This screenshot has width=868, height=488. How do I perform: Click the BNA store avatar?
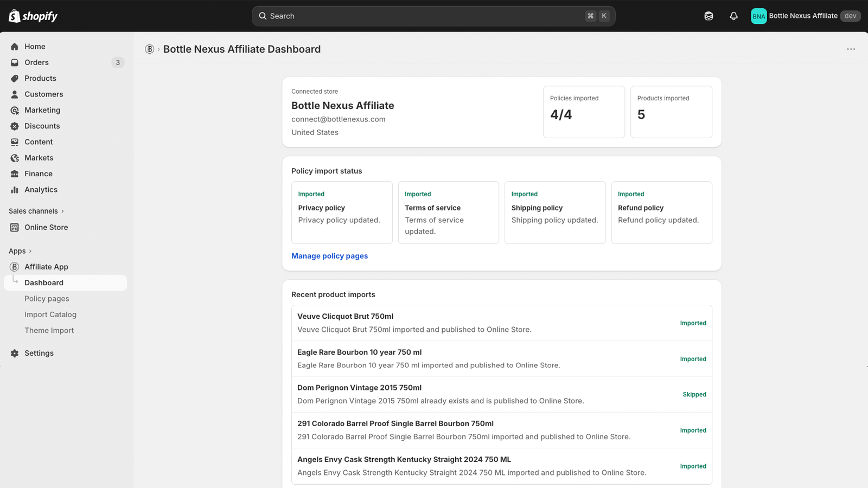click(x=758, y=16)
